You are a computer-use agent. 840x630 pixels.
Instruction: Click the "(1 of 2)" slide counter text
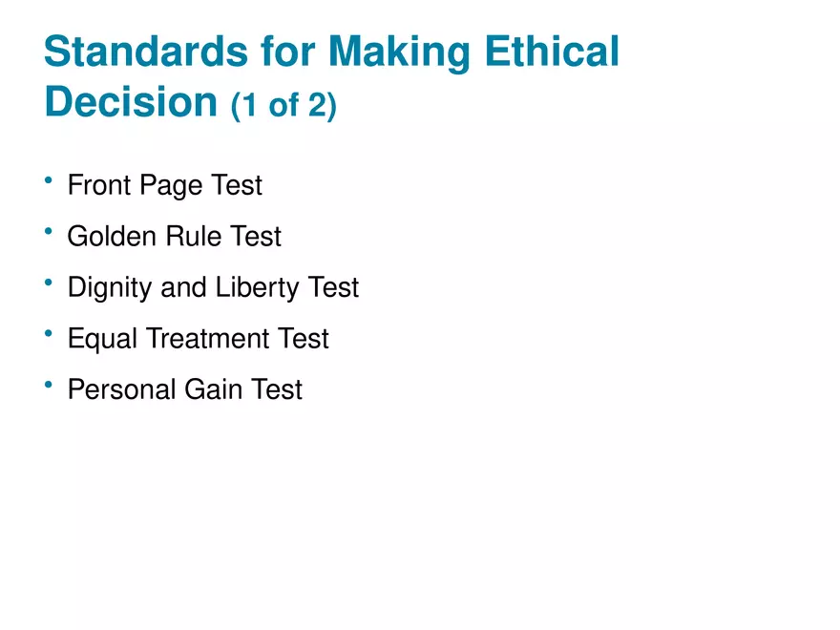click(x=283, y=105)
